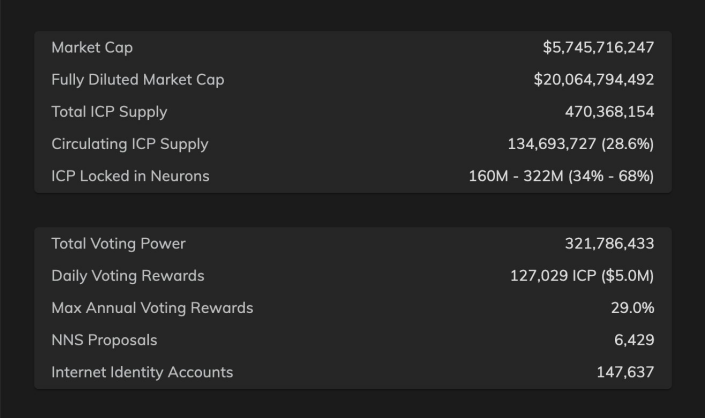Click the NNS Proposals label
Image resolution: width=705 pixels, height=418 pixels.
pyautogui.click(x=104, y=340)
